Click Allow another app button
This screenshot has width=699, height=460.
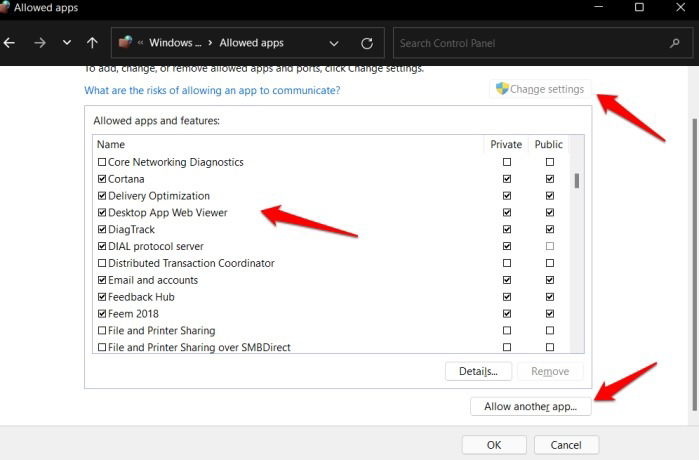530,407
